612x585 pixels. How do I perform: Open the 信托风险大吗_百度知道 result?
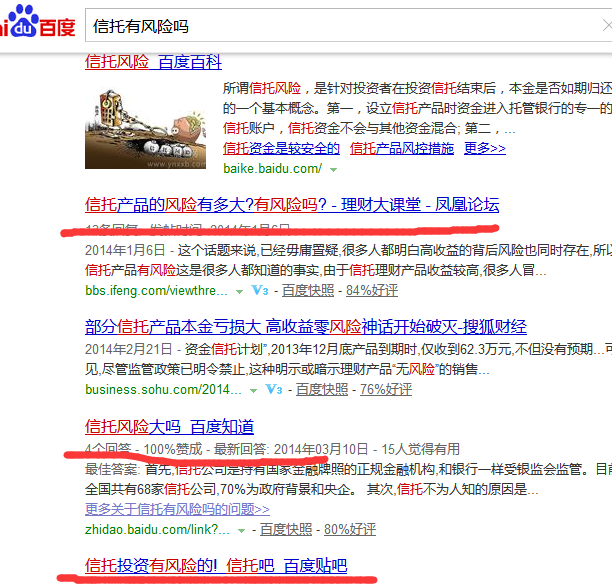(169, 427)
